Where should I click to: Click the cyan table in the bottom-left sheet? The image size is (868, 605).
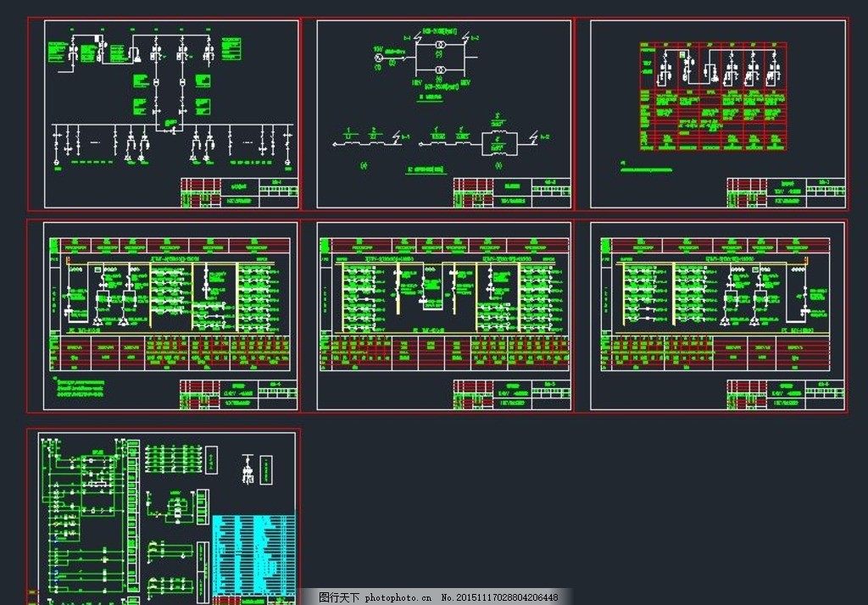pyautogui.click(x=254, y=556)
